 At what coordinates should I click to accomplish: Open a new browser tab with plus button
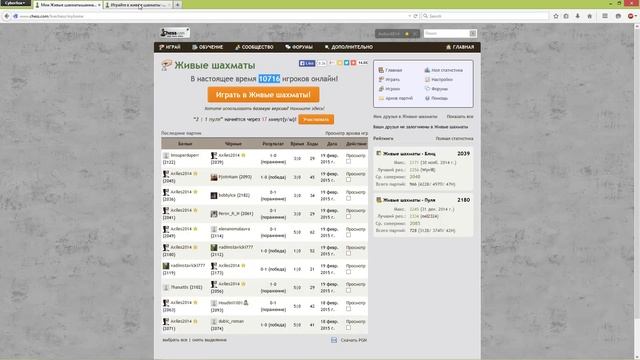pyautogui.click(x=178, y=5)
